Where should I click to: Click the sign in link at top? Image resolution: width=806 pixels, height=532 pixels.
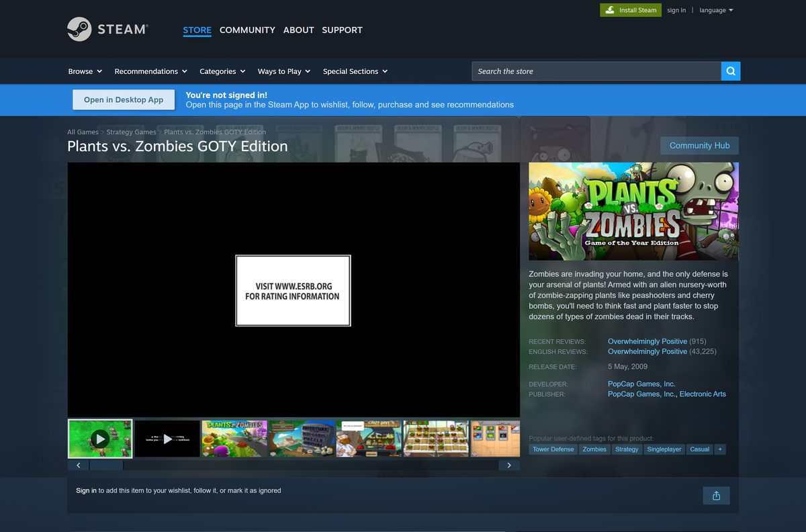676,10
